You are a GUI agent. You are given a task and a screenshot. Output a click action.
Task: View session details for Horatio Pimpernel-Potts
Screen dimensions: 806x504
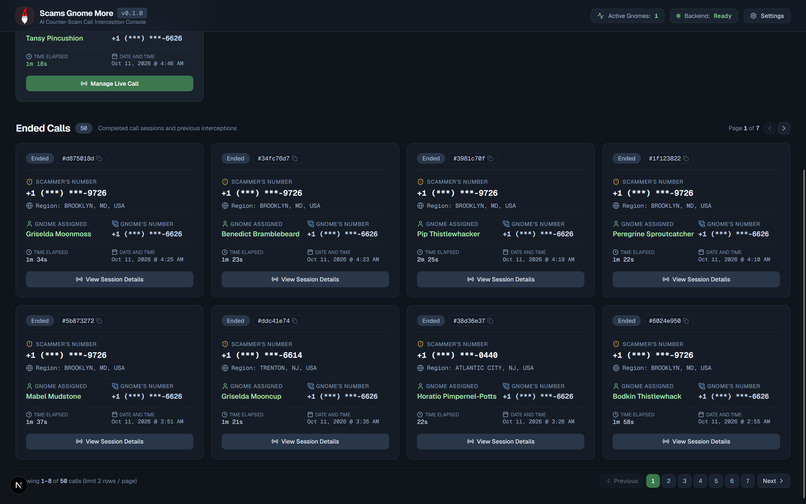click(x=500, y=441)
